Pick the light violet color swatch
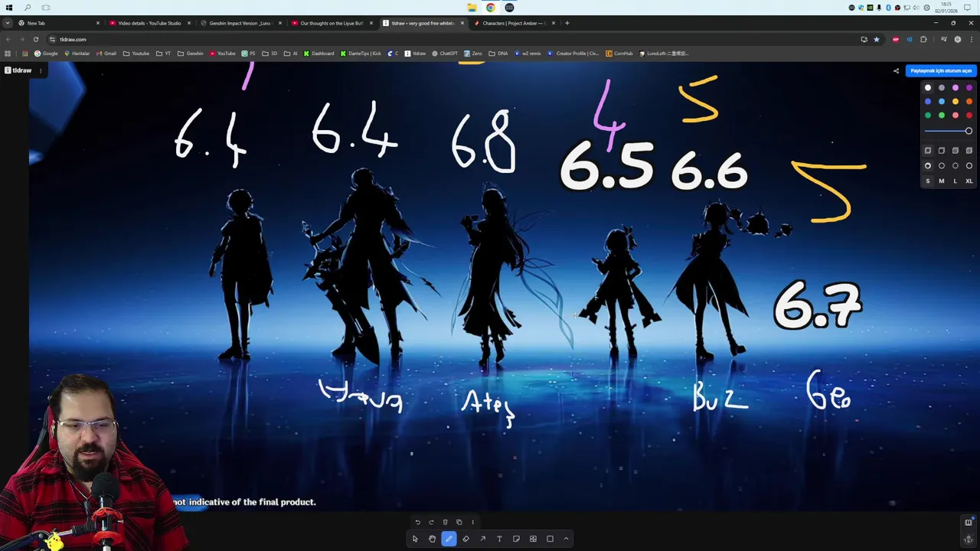 click(955, 88)
